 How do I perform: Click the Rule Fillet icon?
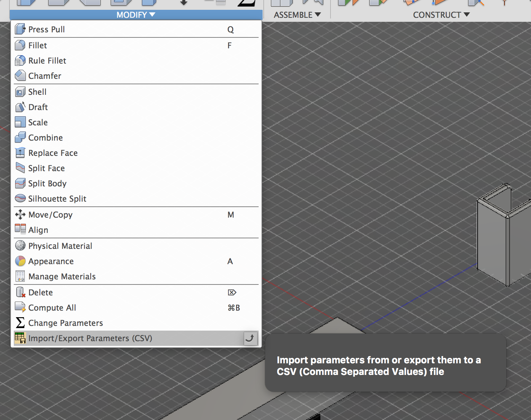[20, 60]
